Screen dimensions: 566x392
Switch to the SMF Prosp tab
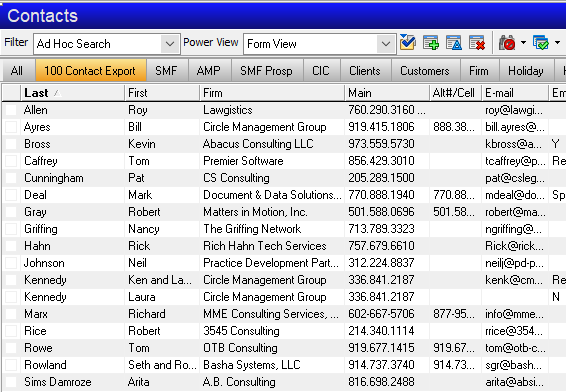266,71
